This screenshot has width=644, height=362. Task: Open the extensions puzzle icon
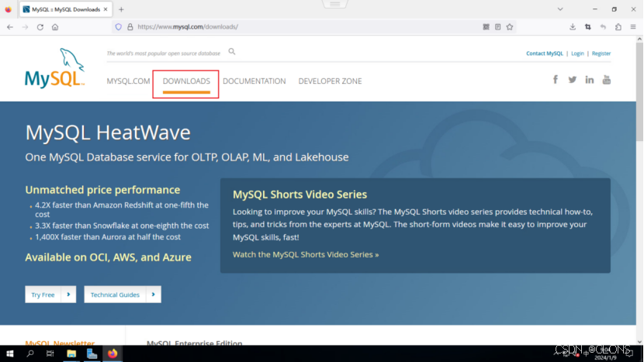click(618, 27)
